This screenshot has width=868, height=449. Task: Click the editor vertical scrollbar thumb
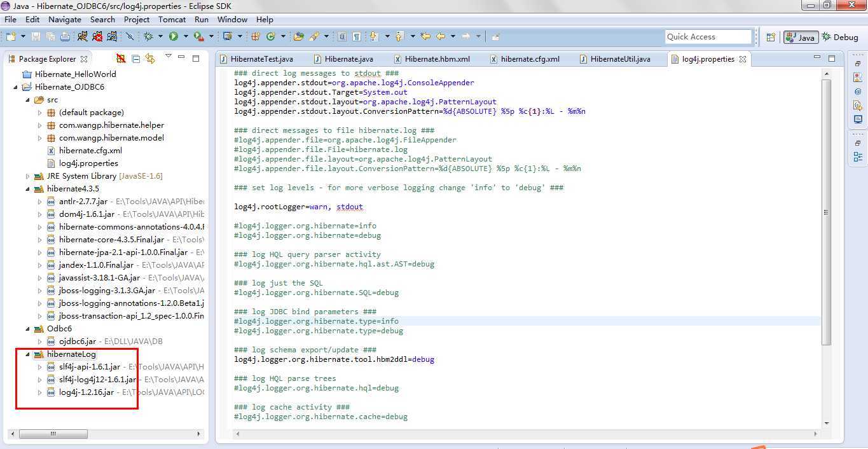826,212
